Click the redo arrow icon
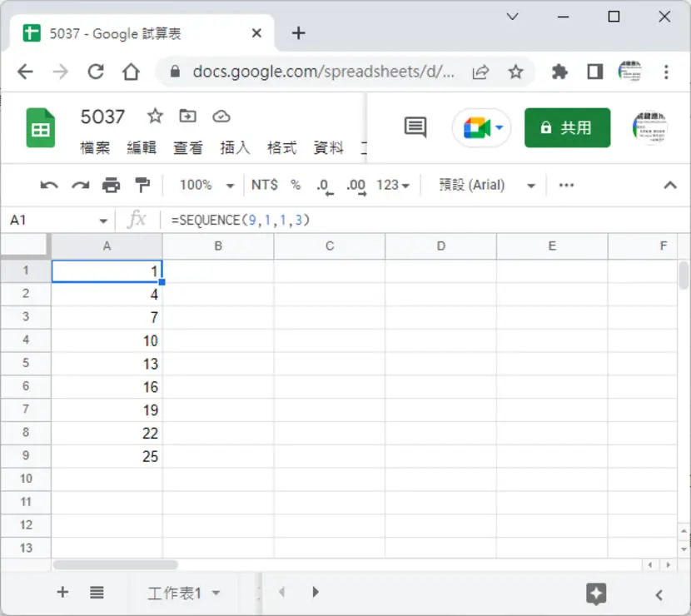Screen dimensions: 691x616 (x=80, y=185)
